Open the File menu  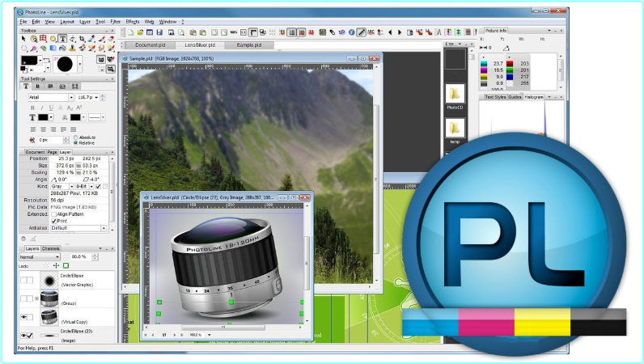pyautogui.click(x=23, y=21)
